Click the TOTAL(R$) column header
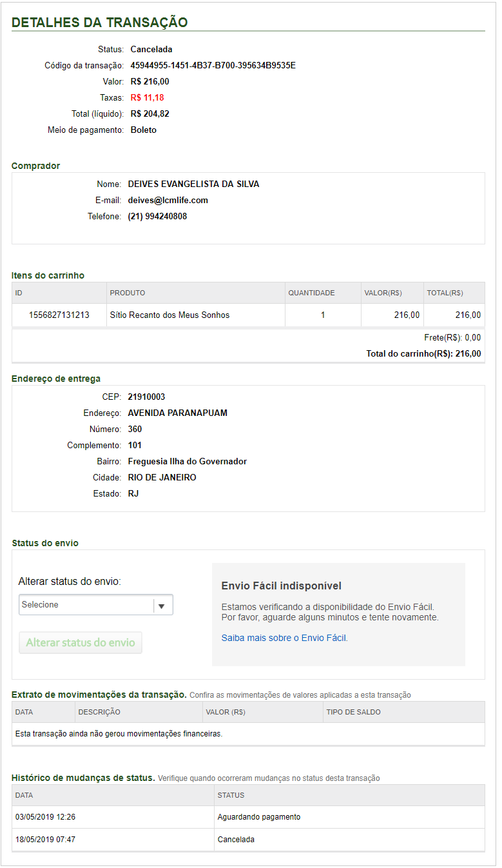Image resolution: width=502 pixels, height=868 pixels. pos(445,293)
